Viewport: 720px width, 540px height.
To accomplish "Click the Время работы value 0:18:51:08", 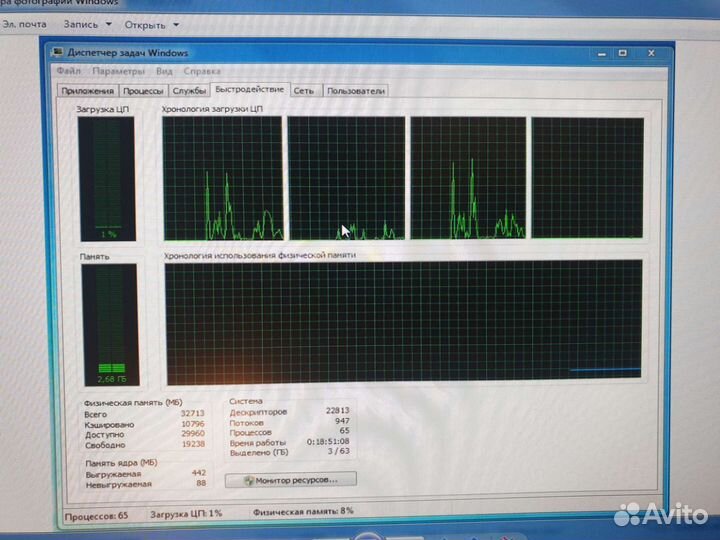I will coord(328,441).
